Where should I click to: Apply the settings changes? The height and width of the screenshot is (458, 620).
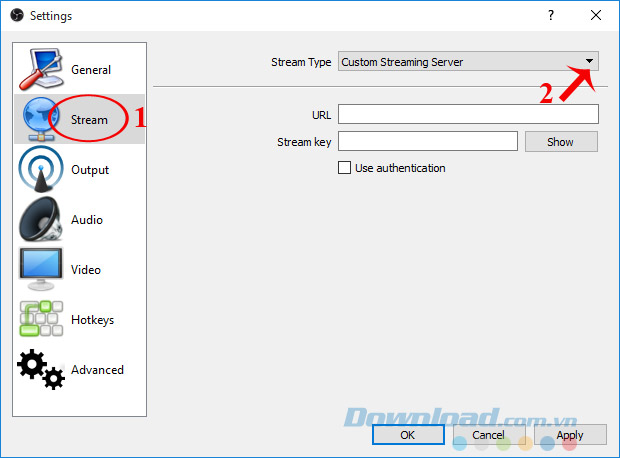[570, 435]
